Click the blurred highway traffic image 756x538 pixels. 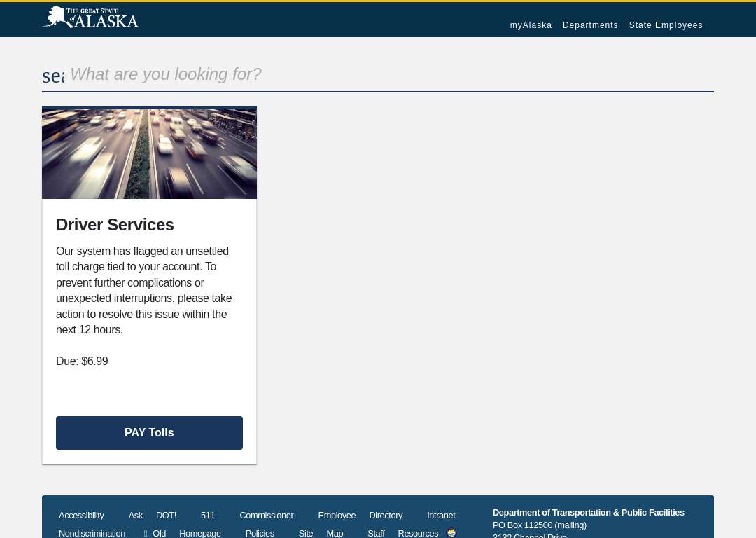150,154
